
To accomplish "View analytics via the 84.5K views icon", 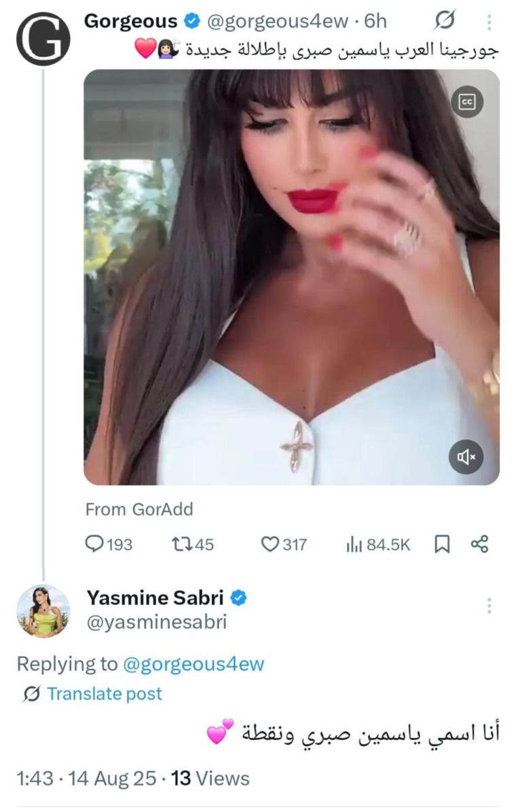I will 354,544.
